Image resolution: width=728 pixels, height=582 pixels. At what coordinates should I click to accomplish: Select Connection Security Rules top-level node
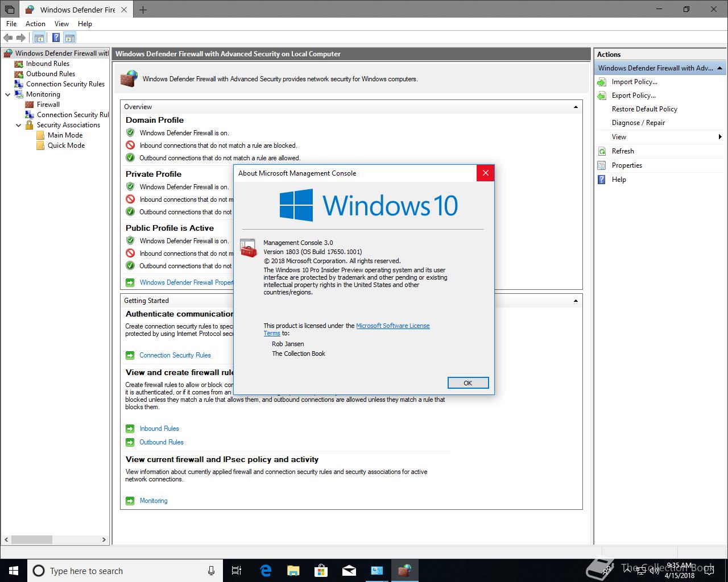coord(65,84)
